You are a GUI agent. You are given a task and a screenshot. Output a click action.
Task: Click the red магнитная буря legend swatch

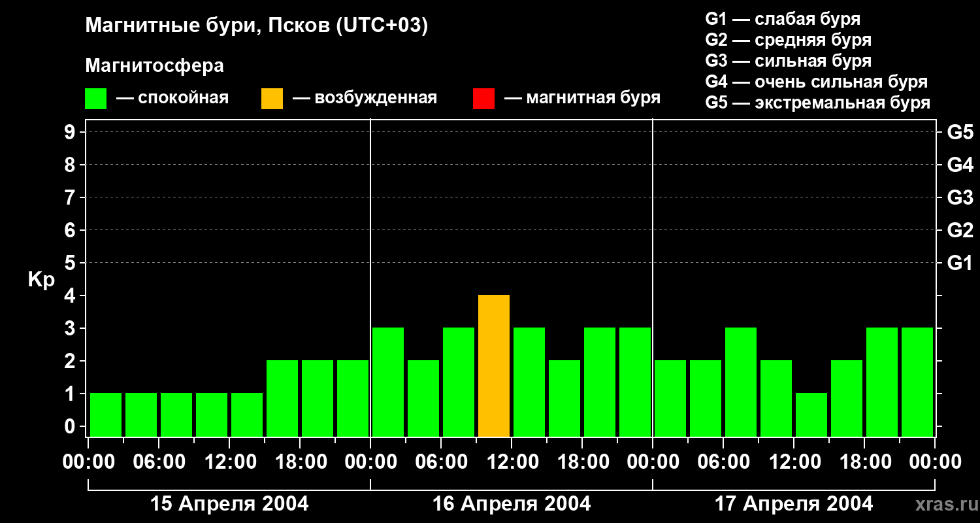click(x=483, y=99)
